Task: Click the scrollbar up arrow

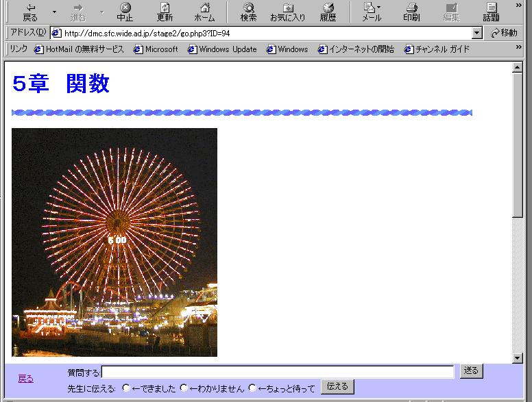Action: [517, 67]
